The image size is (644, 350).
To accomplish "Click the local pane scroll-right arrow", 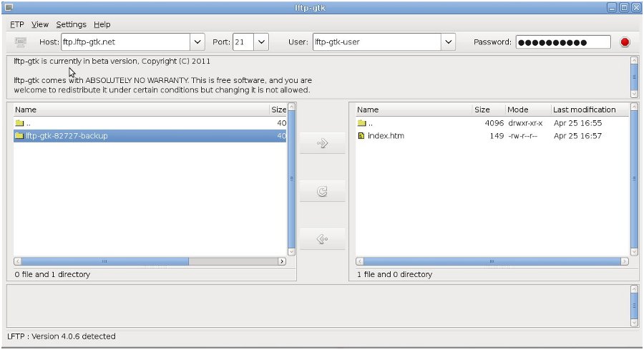I will (x=282, y=261).
